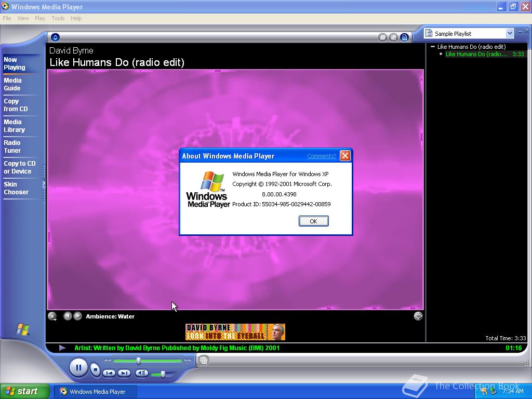Stop playback with the Stop button
The image size is (532, 399).
[x=96, y=369]
